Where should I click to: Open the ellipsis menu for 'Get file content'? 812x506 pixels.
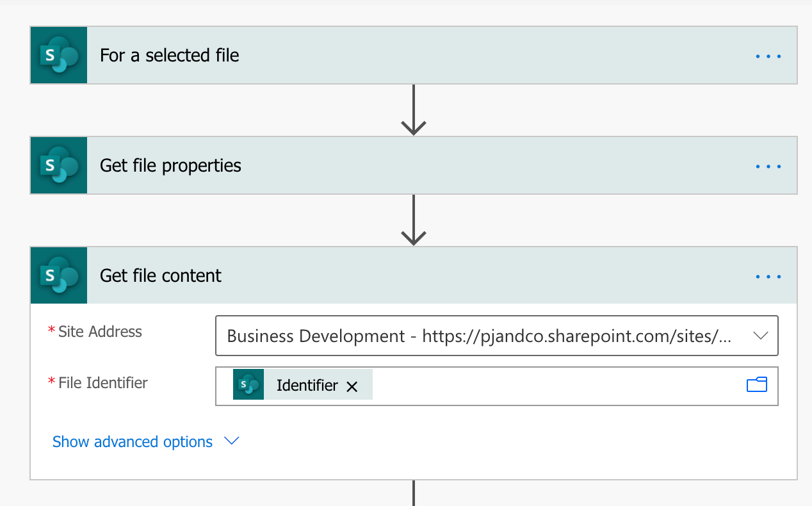click(x=768, y=276)
